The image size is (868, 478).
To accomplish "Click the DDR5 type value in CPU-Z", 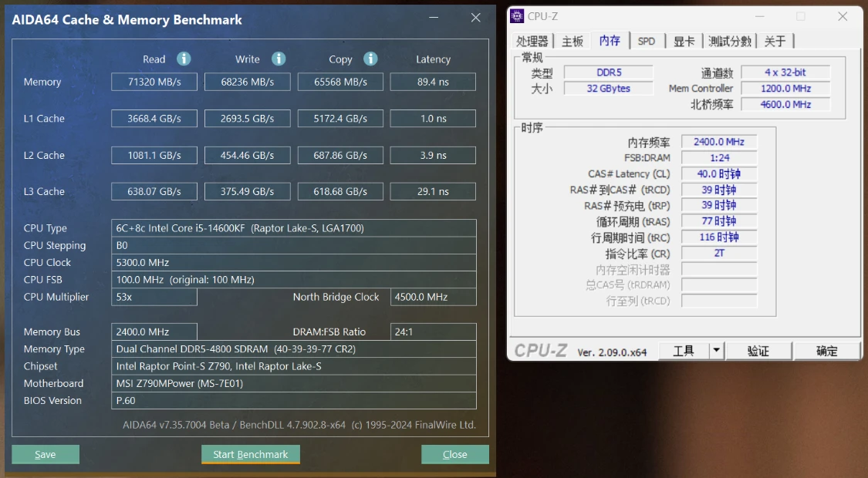I will coord(609,72).
